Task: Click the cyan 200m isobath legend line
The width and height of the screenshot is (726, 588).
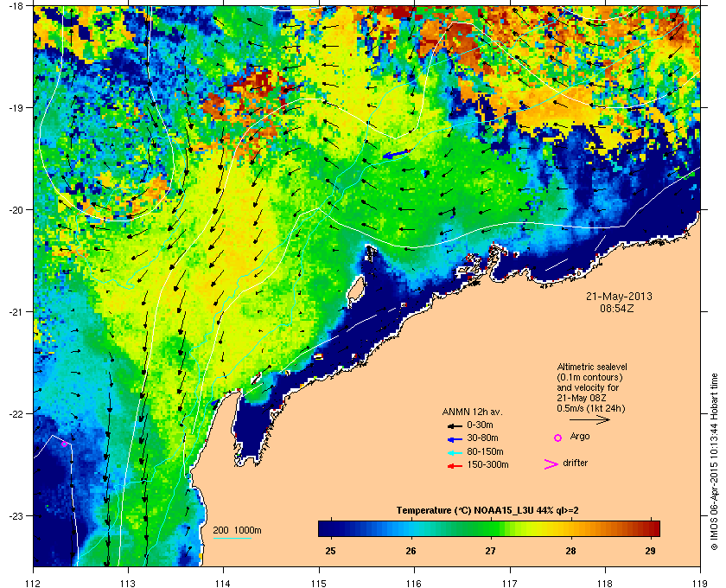Action: click(232, 539)
